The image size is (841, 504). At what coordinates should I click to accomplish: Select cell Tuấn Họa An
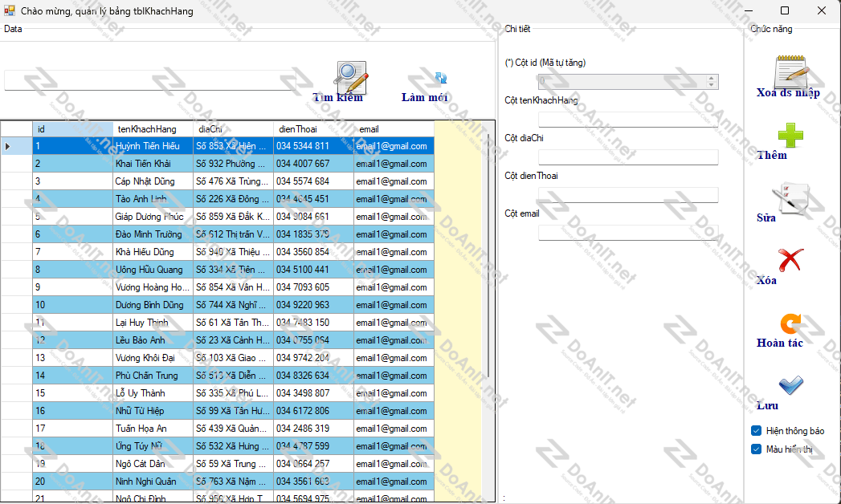point(153,429)
